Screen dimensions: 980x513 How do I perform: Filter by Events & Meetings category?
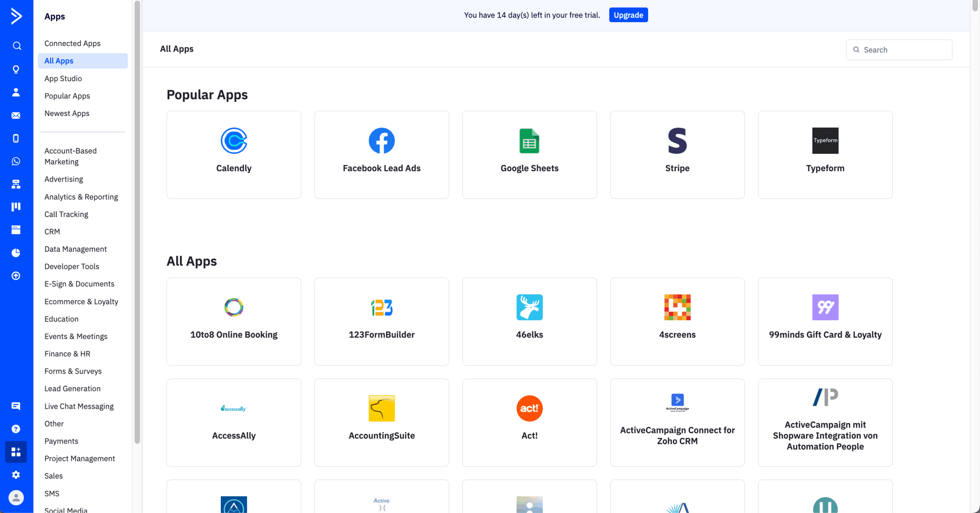(76, 336)
